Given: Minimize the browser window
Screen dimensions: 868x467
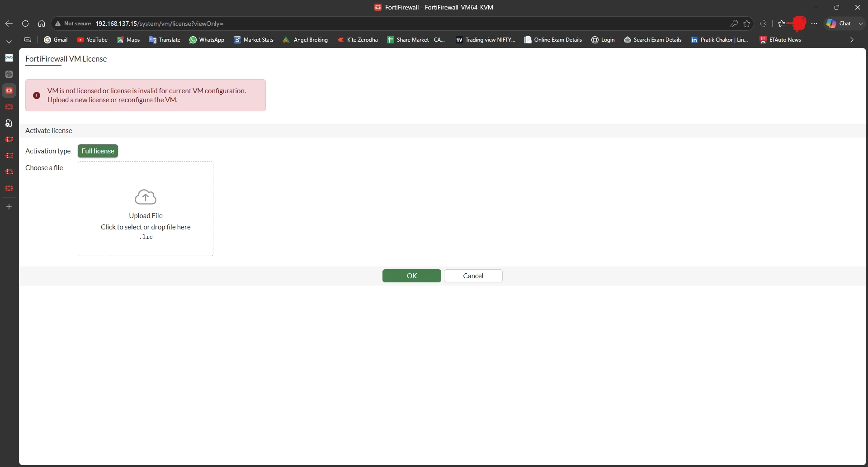Looking at the screenshot, I should pos(816,7).
